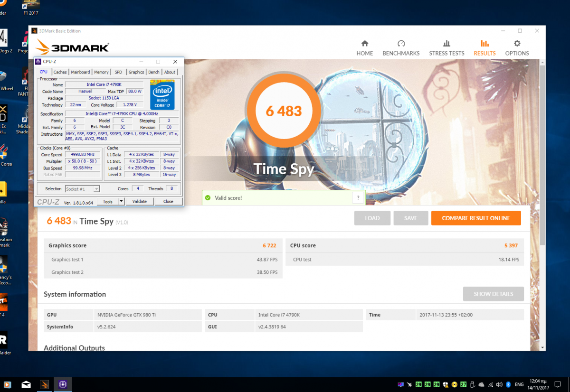Select the RESULTS section in 3DMark
Image resolution: width=570 pixels, height=392 pixels.
coord(484,48)
